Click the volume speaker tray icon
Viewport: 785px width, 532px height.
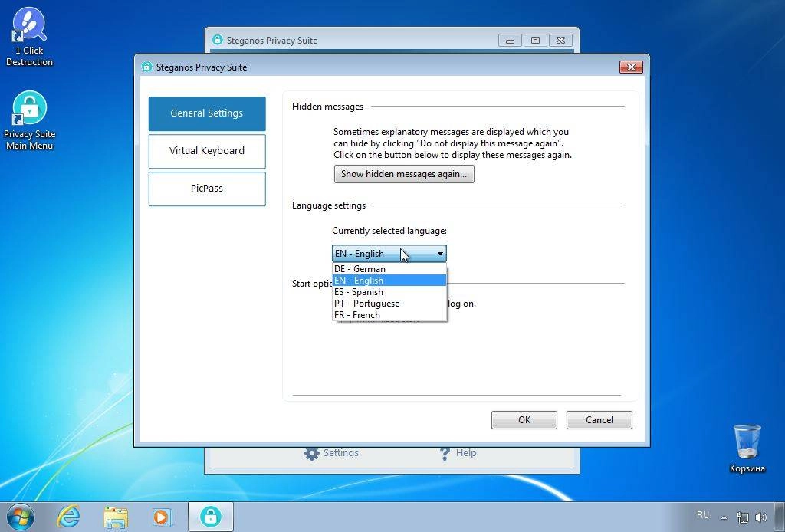pyautogui.click(x=761, y=517)
